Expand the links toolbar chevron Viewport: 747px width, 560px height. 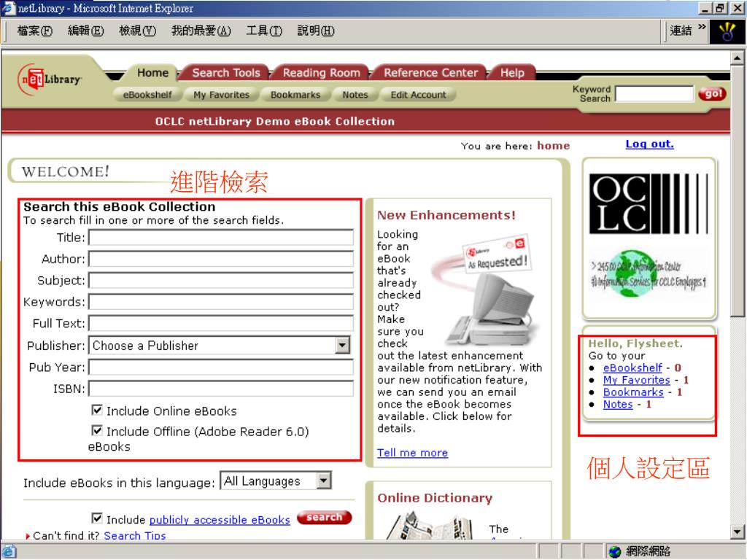702,27
